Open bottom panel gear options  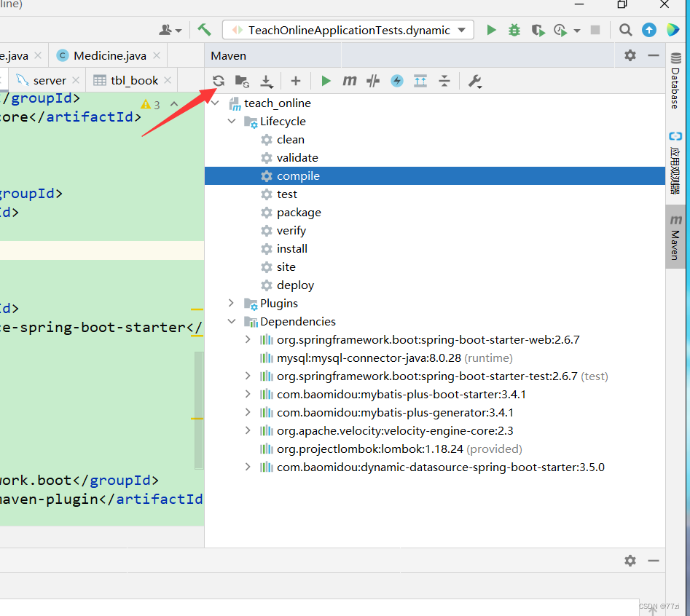630,561
